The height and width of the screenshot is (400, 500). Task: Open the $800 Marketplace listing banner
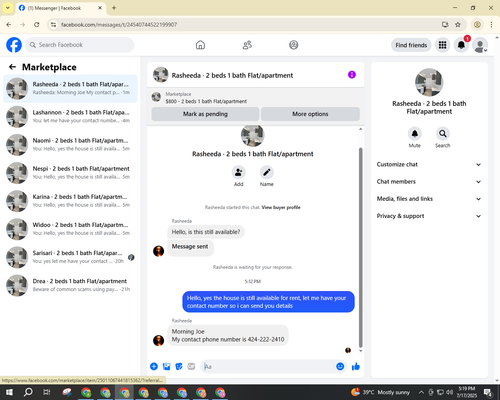[x=256, y=97]
